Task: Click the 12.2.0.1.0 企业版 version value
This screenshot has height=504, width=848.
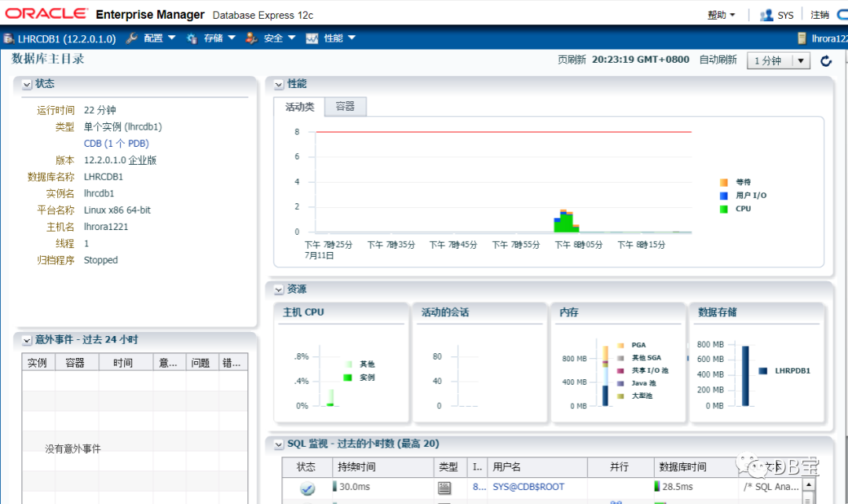Action: point(120,160)
